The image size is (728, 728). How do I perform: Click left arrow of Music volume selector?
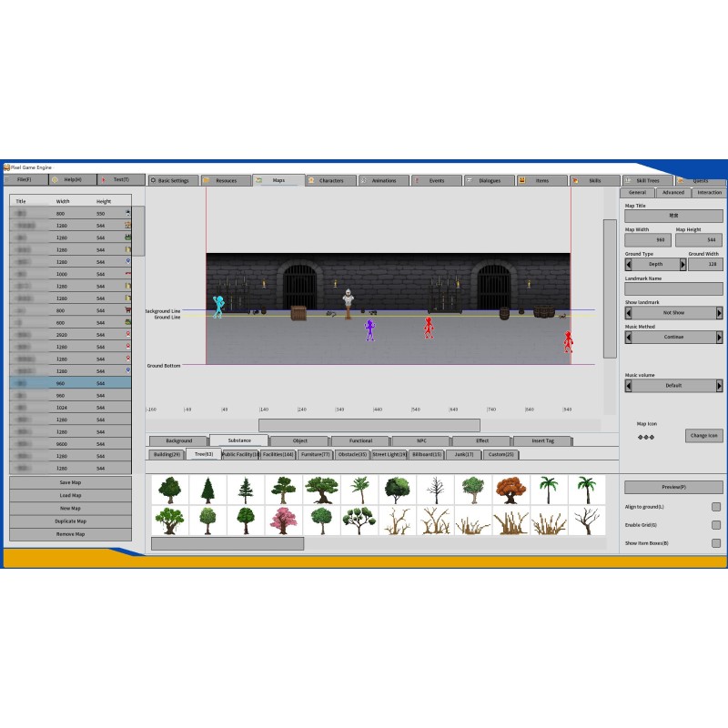[x=629, y=386]
